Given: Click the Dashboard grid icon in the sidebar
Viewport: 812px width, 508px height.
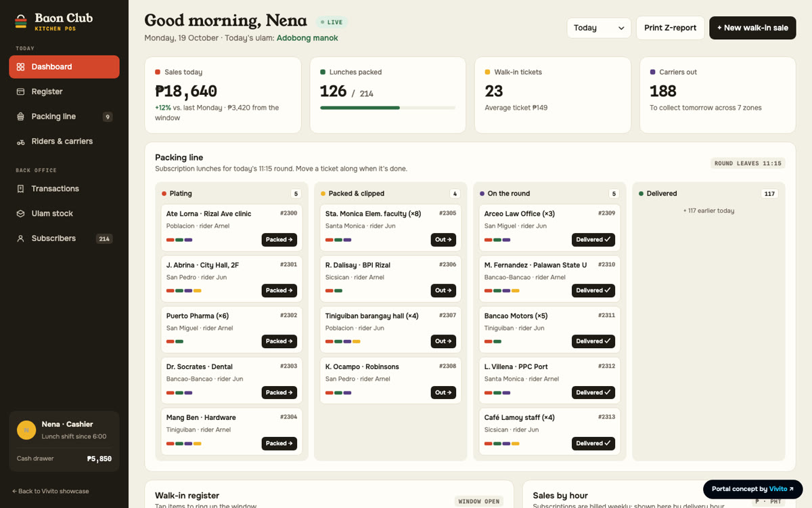Looking at the screenshot, I should point(20,67).
